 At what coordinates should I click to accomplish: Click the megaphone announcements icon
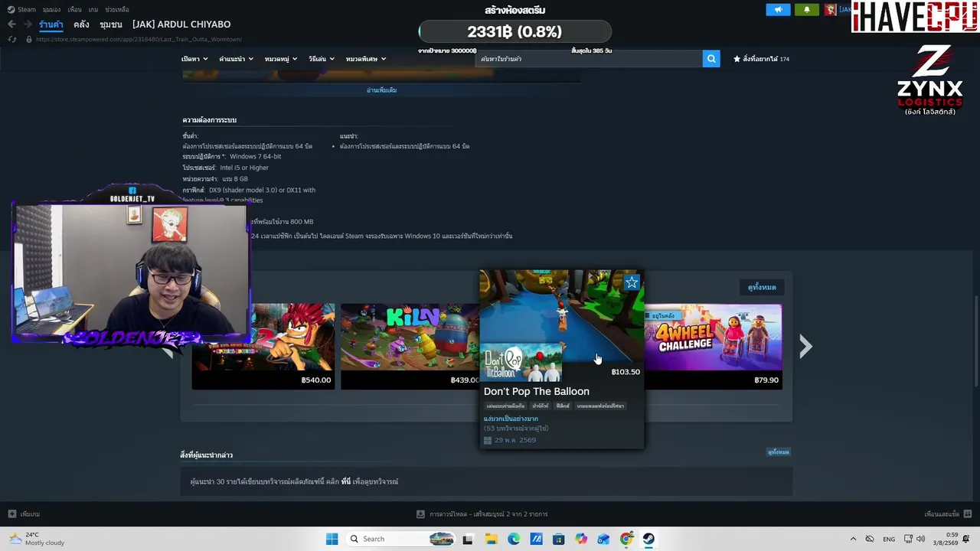point(778,10)
